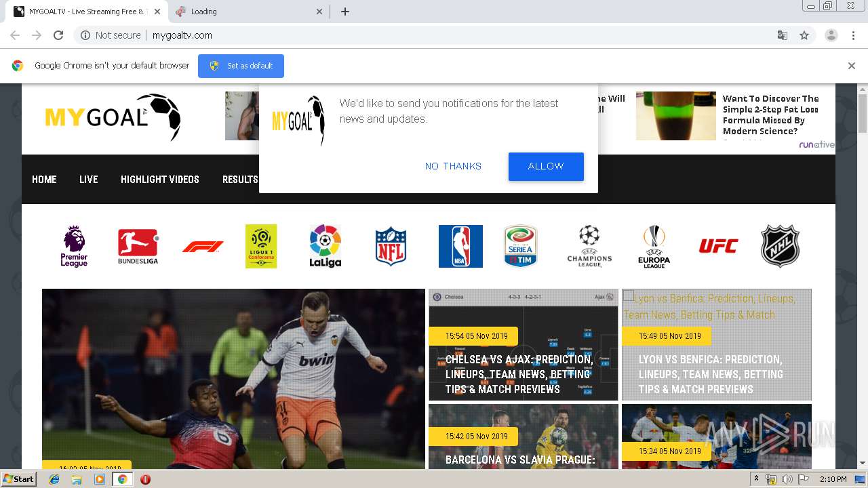
Task: Click the green drink ad thumbnail
Action: (x=675, y=116)
